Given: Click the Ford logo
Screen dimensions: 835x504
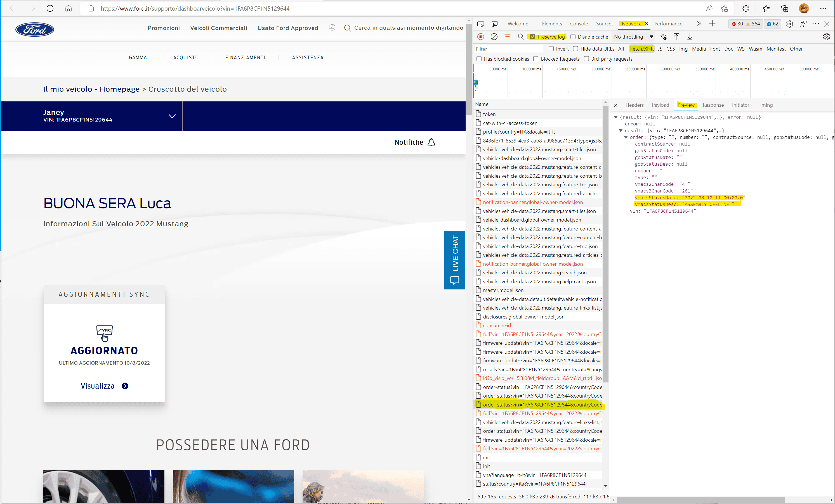Looking at the screenshot, I should point(35,29).
